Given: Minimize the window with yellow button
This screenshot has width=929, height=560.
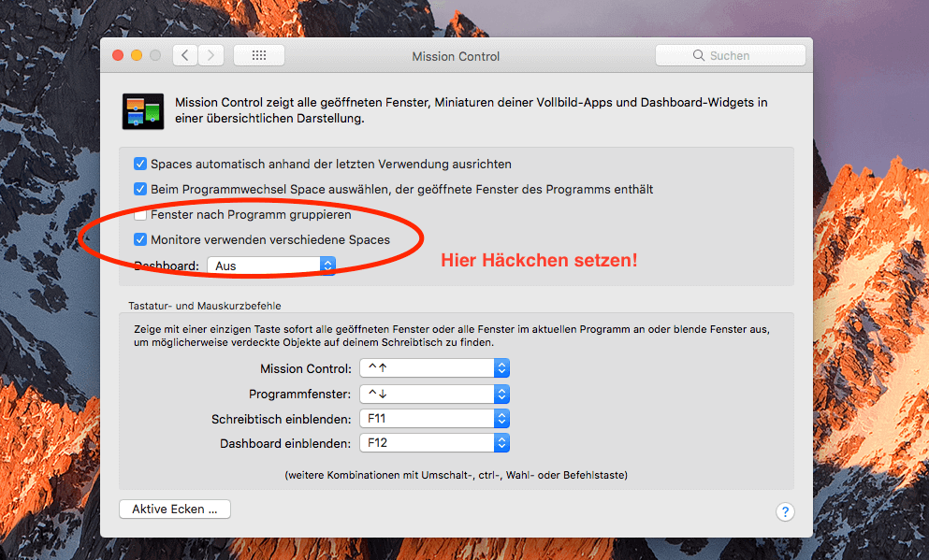Looking at the screenshot, I should [137, 56].
